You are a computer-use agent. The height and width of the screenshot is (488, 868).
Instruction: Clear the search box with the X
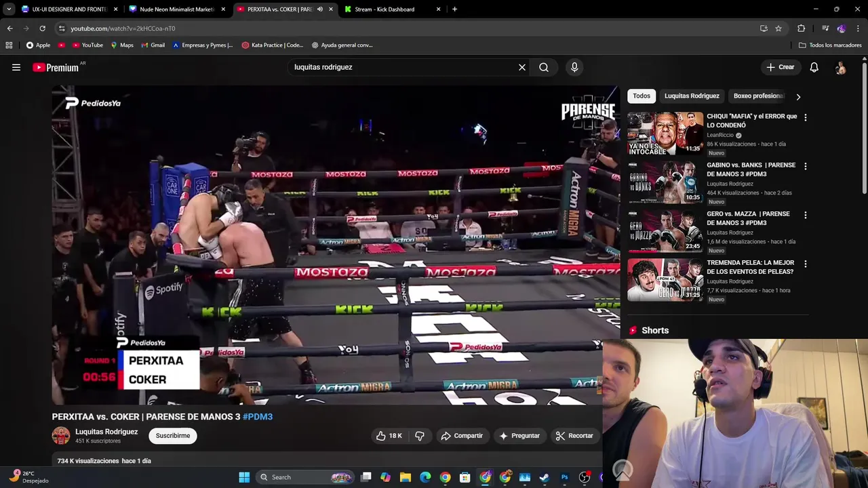point(522,67)
